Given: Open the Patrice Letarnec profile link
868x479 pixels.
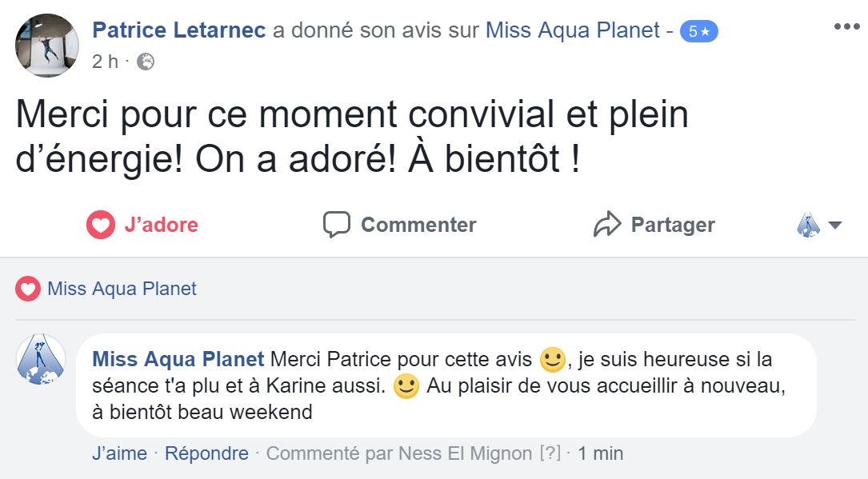Looking at the screenshot, I should click(179, 30).
